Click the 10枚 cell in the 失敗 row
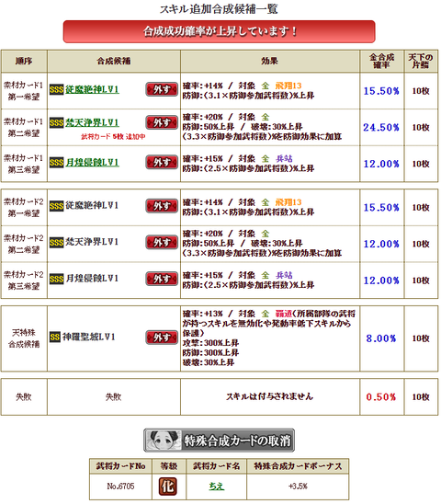The width and height of the screenshot is (441, 504). pyautogui.click(x=421, y=397)
